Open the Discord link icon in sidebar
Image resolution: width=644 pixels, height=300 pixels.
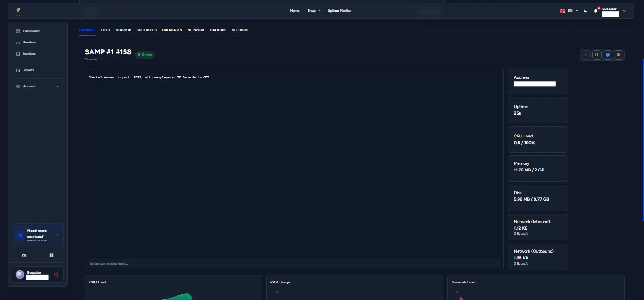(24, 255)
